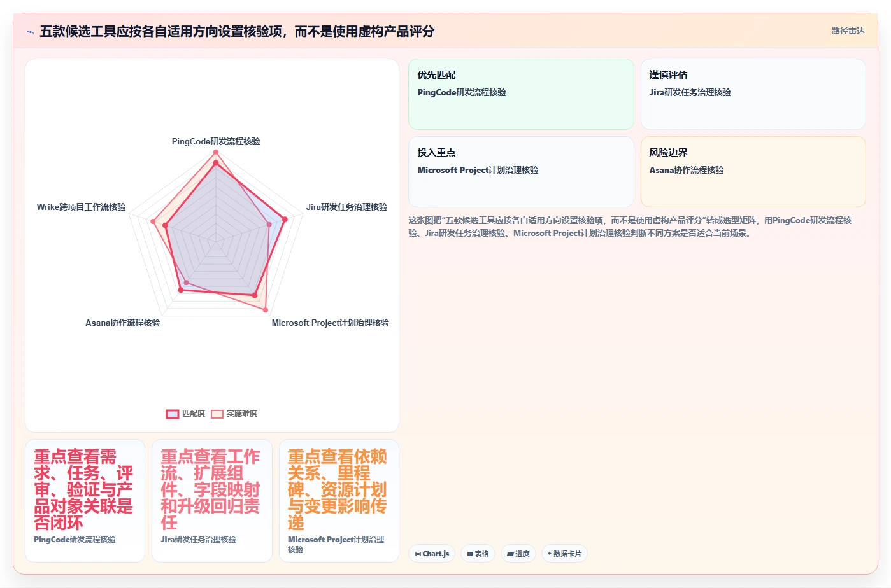
Task: Select the 数据卡片 tag chip
Action: click(564, 554)
